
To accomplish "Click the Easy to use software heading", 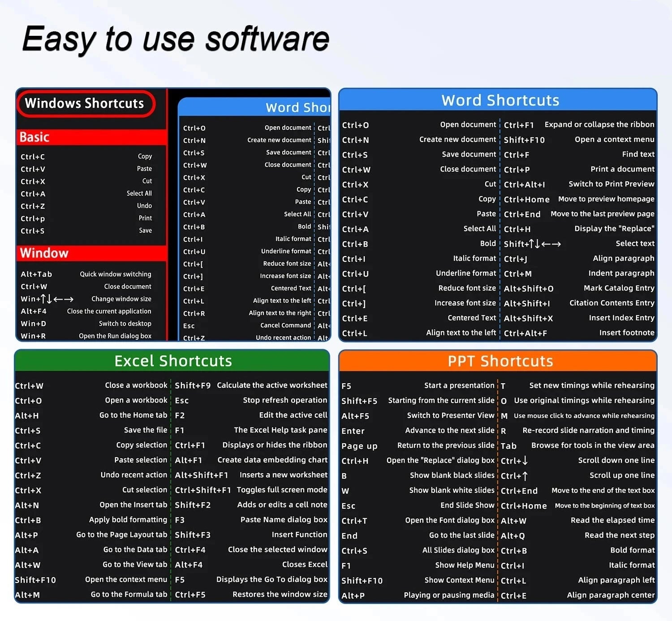I will (176, 39).
